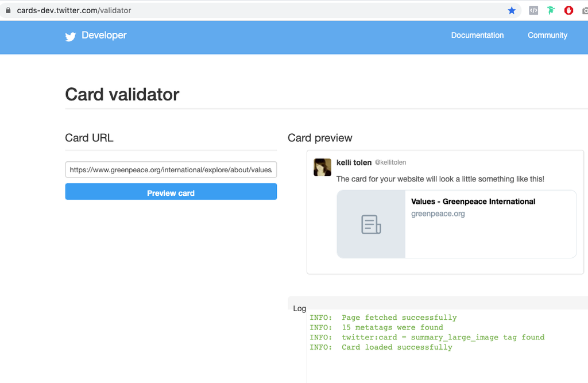The height and width of the screenshot is (383, 588).
Task: Go to Developer home link
Action: click(104, 35)
